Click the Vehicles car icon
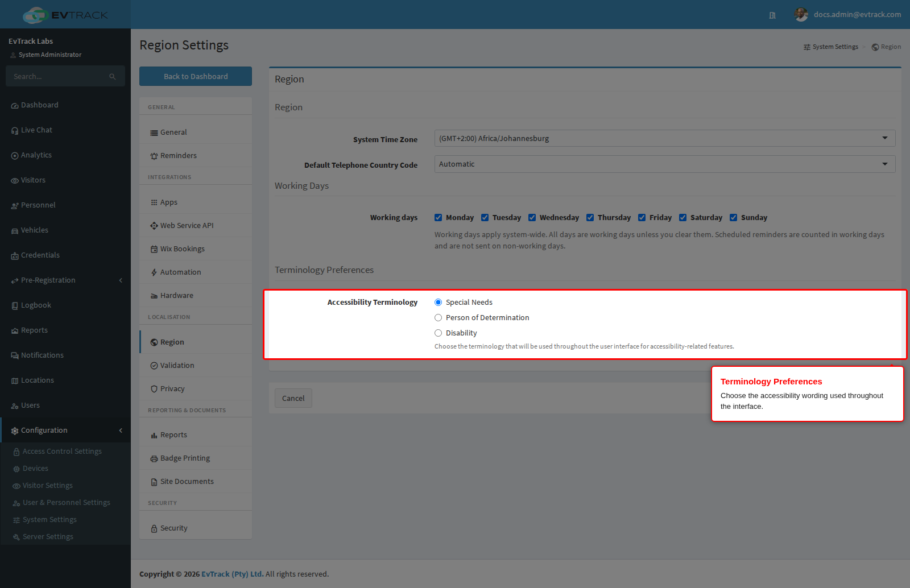The height and width of the screenshot is (588, 910). [x=15, y=231]
